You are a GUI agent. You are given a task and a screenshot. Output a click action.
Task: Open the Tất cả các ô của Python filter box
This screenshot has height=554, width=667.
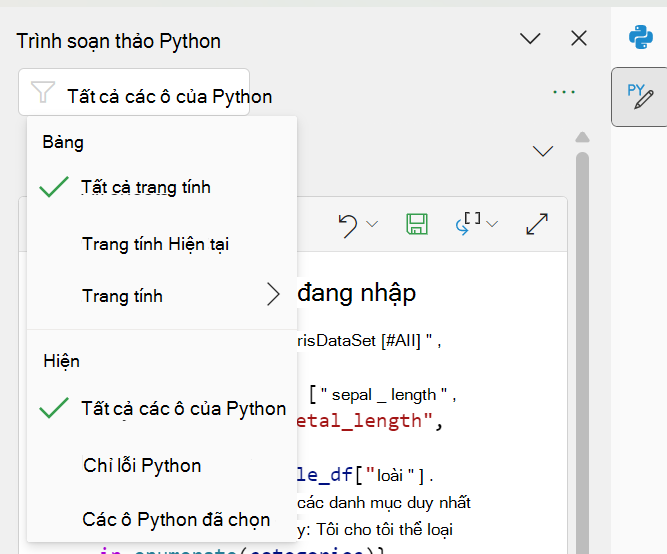(134, 92)
